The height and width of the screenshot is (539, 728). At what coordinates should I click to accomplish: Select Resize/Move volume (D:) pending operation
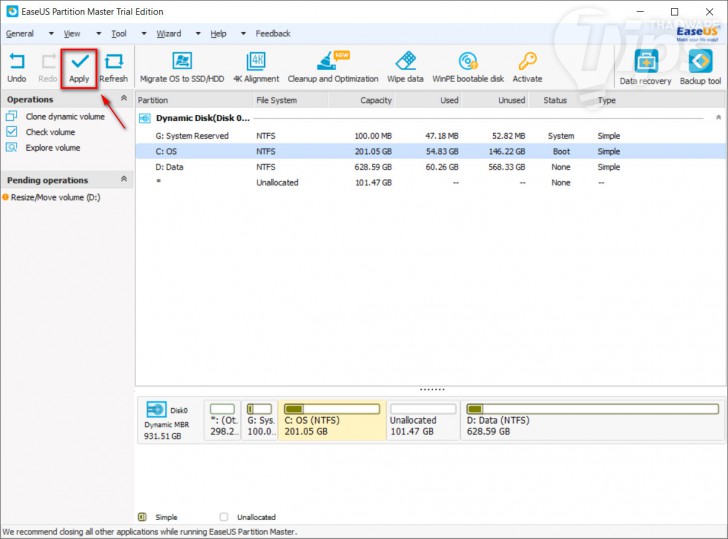(55, 197)
